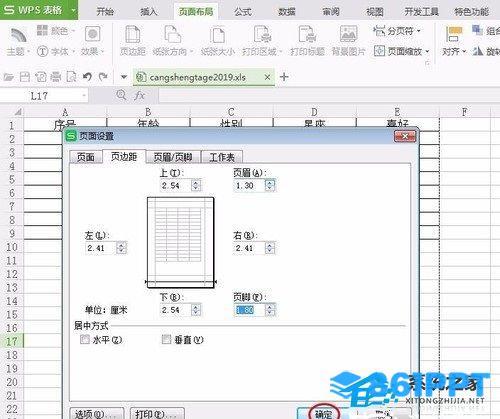Open the 背景图片 background picture icon
The image size is (500, 419).
(x=348, y=34)
